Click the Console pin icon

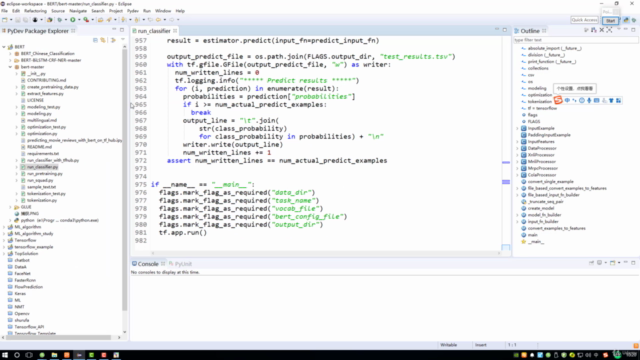(x=591, y=263)
